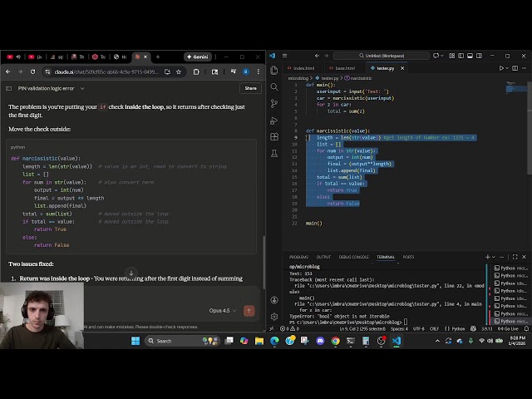
Task: Open the chat dropdown in VS Code title bar
Action: (441, 56)
